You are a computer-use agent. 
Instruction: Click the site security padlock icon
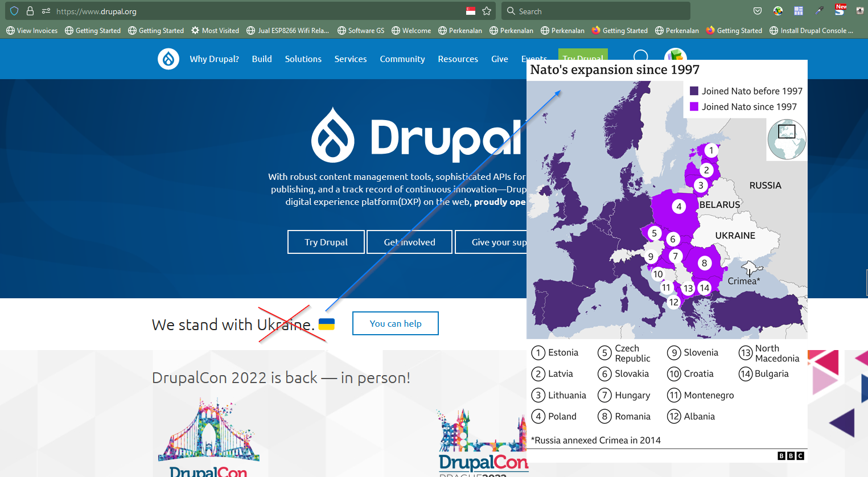coord(30,11)
